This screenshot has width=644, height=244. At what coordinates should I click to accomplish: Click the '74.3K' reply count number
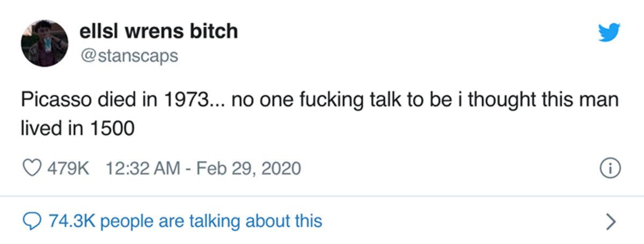(72, 220)
